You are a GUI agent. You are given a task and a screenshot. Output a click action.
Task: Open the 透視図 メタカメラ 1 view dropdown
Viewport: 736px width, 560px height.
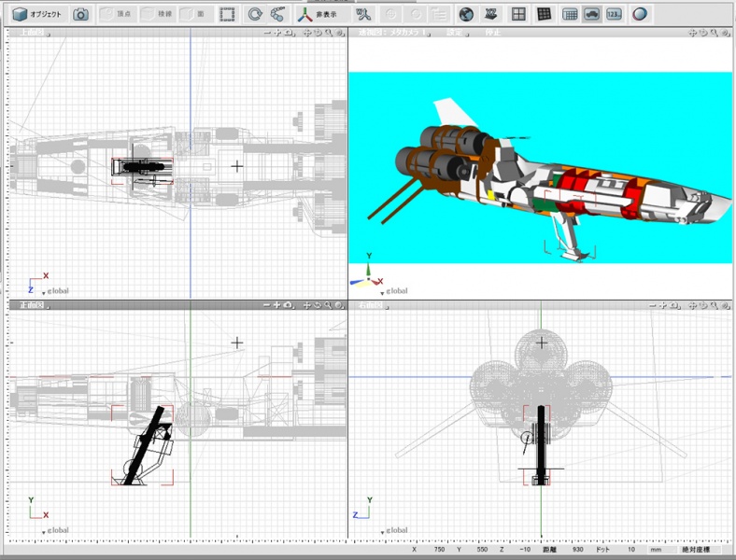pyautogui.click(x=394, y=33)
